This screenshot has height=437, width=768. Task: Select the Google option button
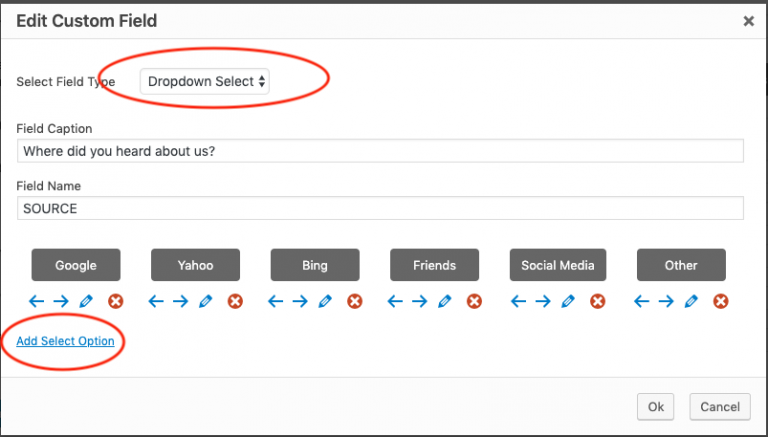click(76, 265)
